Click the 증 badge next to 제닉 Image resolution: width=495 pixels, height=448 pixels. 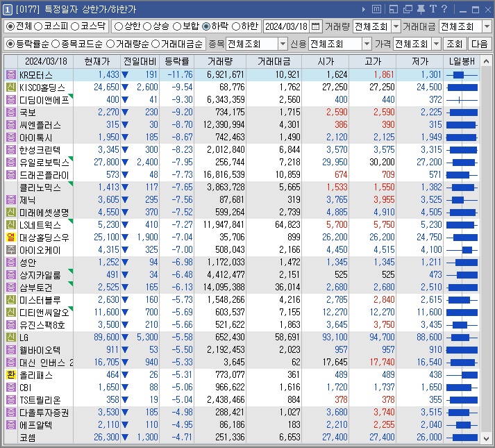11,200
